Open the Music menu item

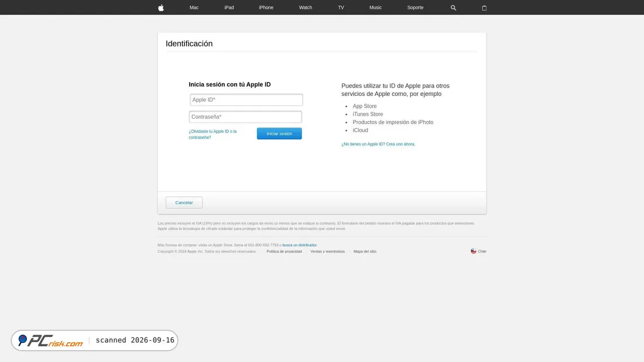(x=375, y=8)
